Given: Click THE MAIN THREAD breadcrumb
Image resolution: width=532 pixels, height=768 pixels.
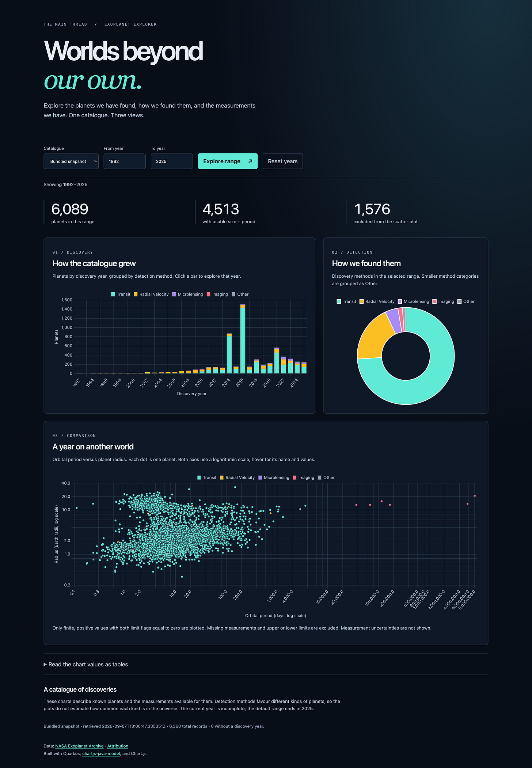Looking at the screenshot, I should [65, 24].
